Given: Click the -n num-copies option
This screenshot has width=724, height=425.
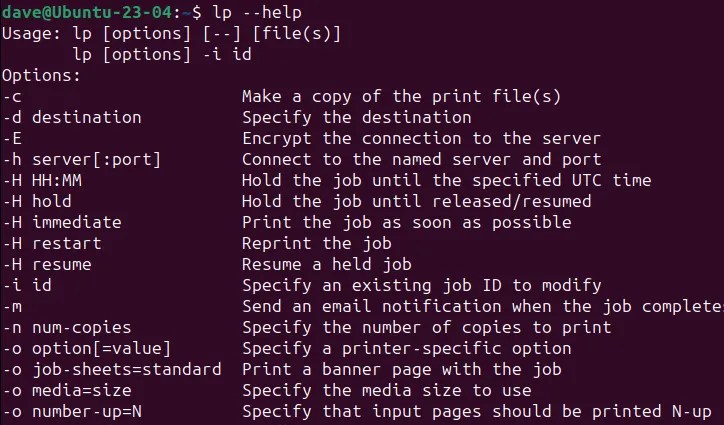Looking at the screenshot, I should [67, 327].
